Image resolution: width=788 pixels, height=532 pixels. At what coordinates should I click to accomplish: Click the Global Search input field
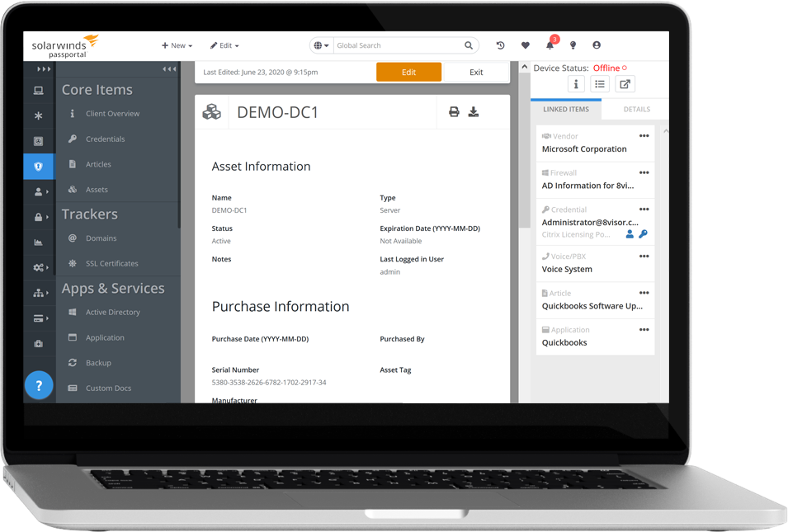tap(399, 45)
